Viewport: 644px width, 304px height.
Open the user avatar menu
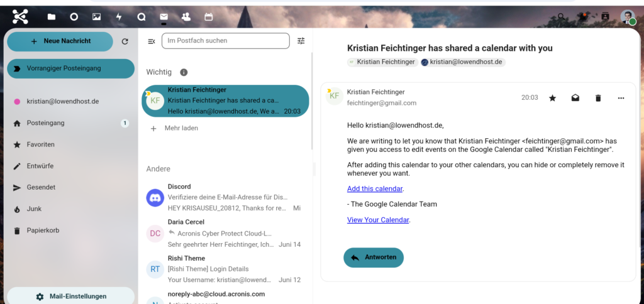click(x=628, y=17)
